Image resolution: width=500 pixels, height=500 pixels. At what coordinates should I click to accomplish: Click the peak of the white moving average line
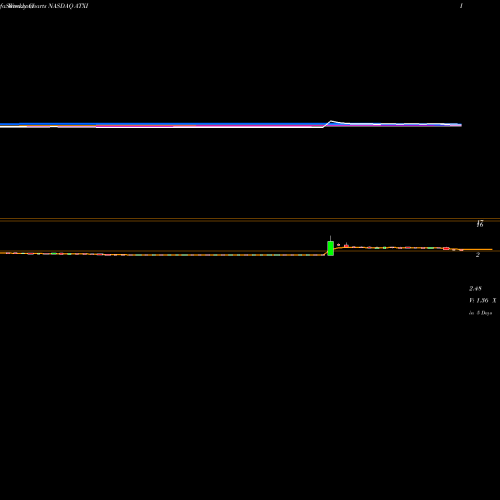331,121
